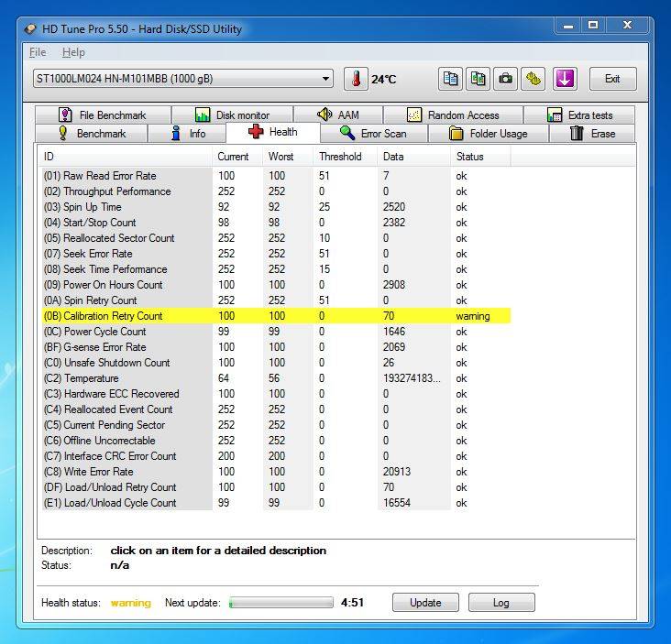Select (C0) Unsafe Shutdown Count row
The image size is (671, 644).
click(x=276, y=363)
